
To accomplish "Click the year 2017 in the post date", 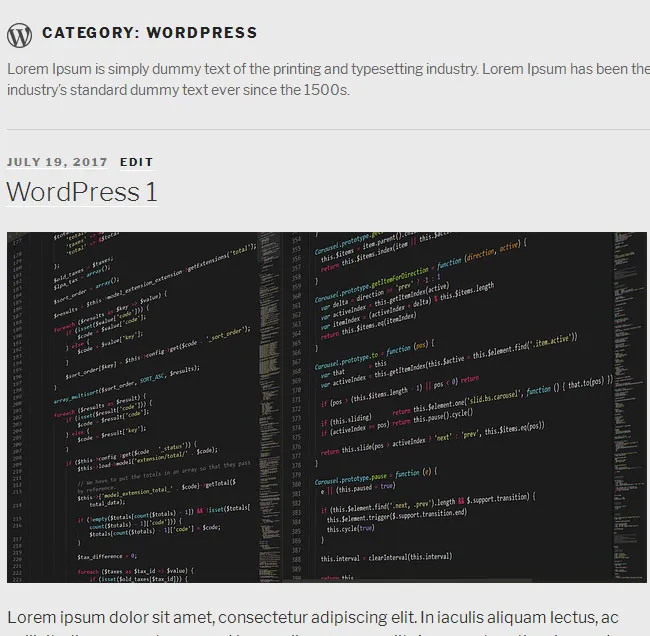I will click(91, 162).
